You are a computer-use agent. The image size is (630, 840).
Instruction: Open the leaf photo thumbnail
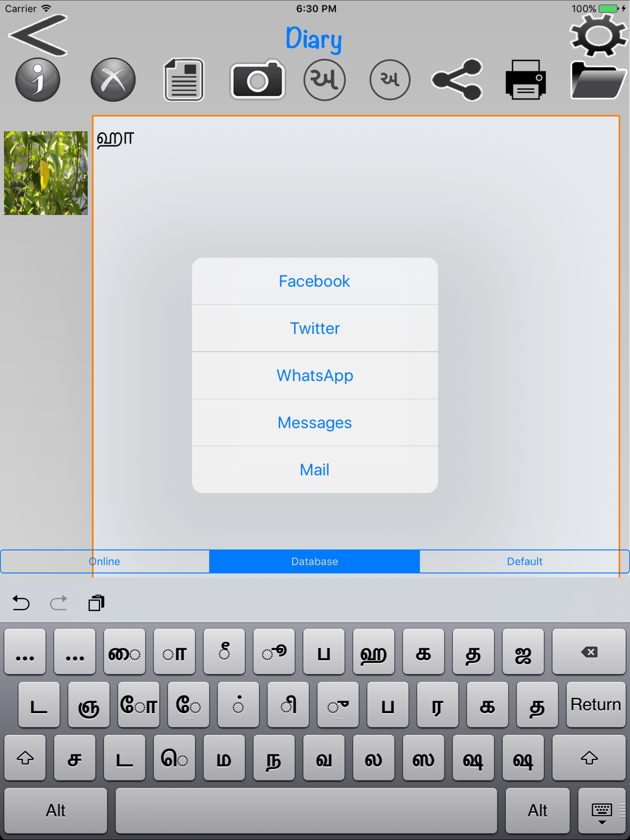[x=46, y=173]
